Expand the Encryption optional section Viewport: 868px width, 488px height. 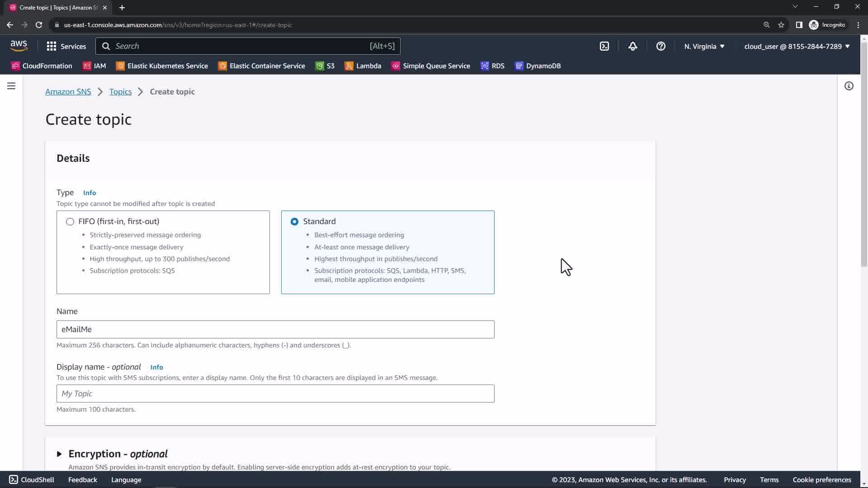59,454
